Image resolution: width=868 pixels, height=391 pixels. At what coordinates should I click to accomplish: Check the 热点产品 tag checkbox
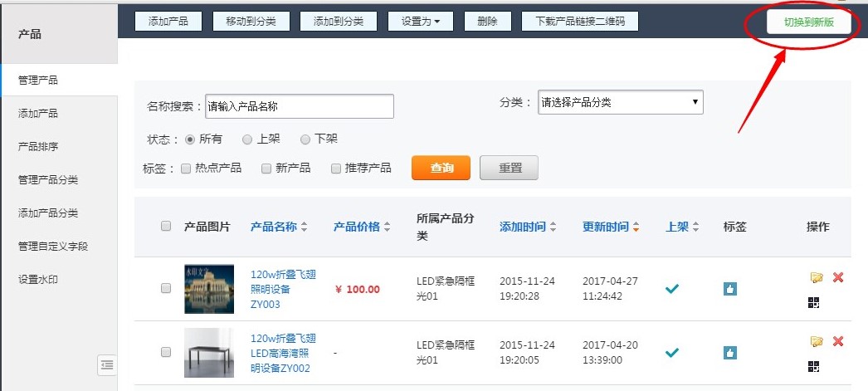[186, 169]
